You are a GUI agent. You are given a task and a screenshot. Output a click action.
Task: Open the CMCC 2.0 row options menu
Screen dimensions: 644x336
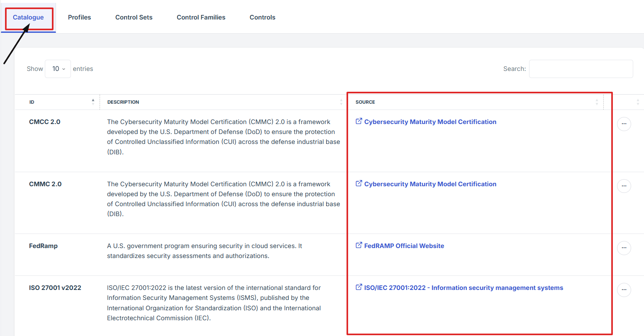point(624,124)
